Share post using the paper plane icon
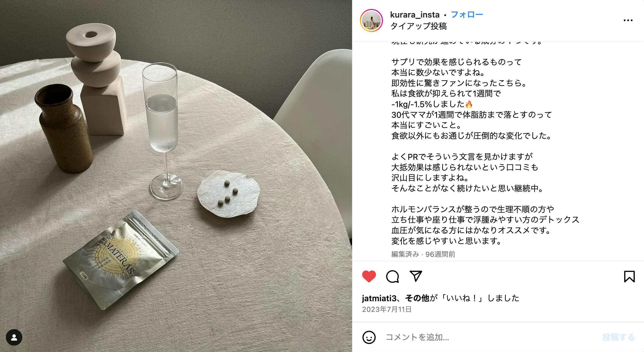The image size is (644, 352). pos(416,276)
